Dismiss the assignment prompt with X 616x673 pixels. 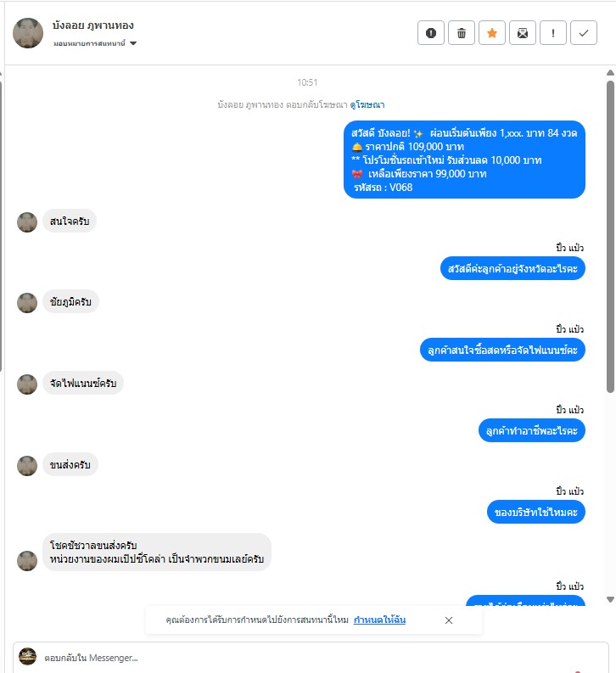[449, 620]
